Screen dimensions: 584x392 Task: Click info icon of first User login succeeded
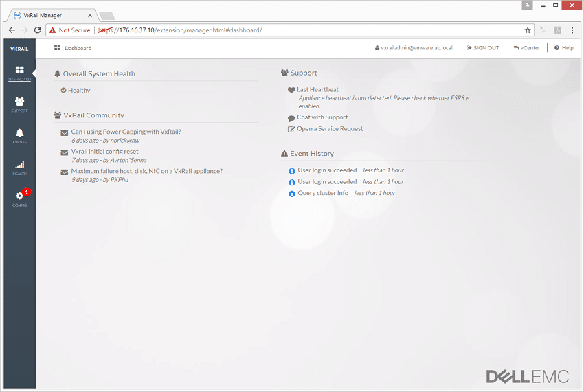[292, 171]
